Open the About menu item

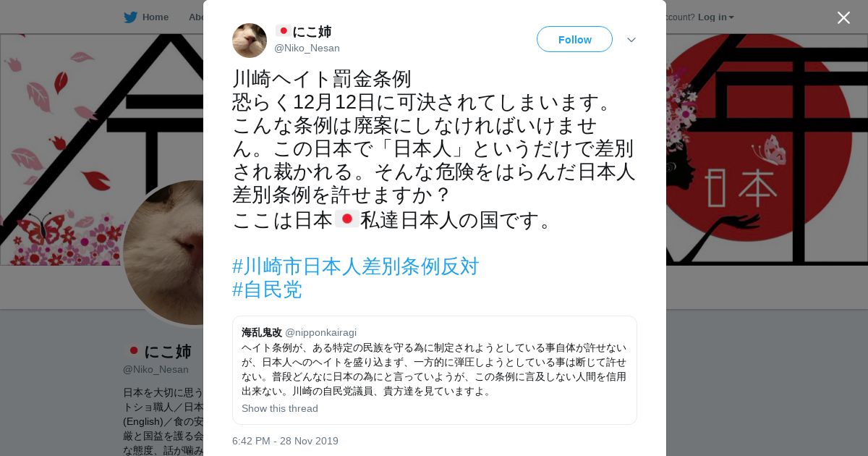click(x=196, y=17)
